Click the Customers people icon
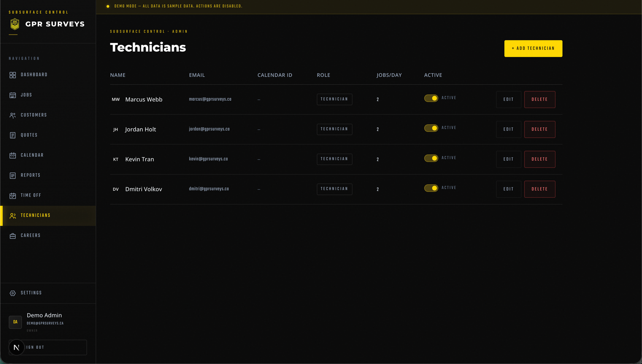Screen dimensions: 642x364 pos(13,115)
